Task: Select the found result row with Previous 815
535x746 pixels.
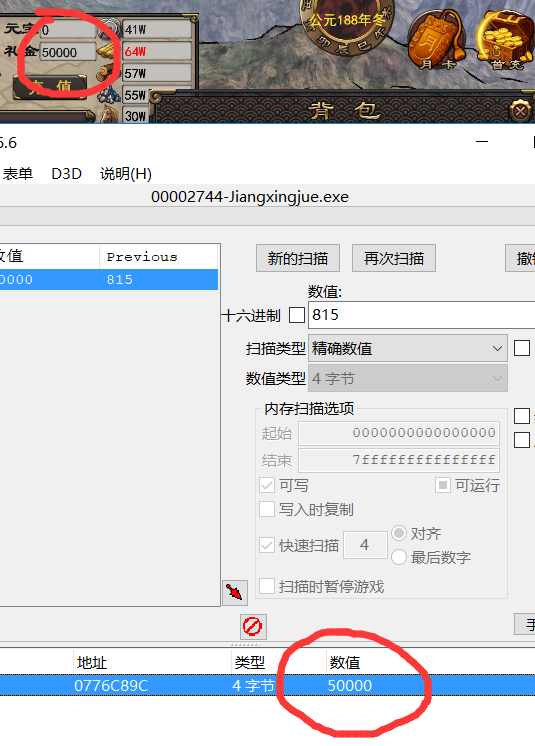Action: (109, 279)
